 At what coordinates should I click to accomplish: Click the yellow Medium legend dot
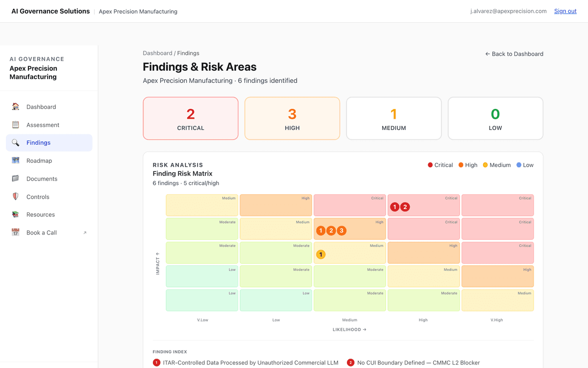486,165
